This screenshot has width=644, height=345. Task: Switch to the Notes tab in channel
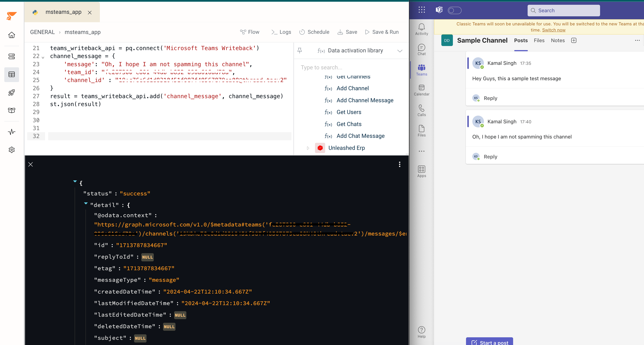point(558,41)
